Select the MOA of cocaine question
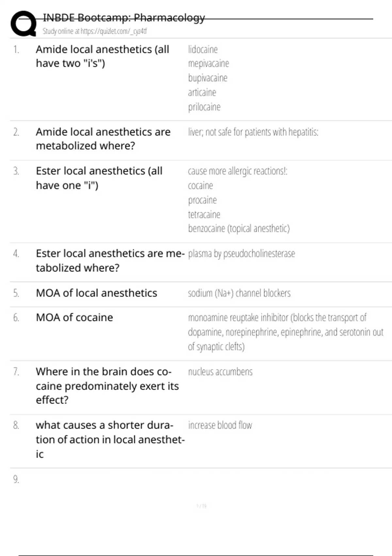Image resolution: width=392 pixels, height=556 pixels. coord(74,318)
